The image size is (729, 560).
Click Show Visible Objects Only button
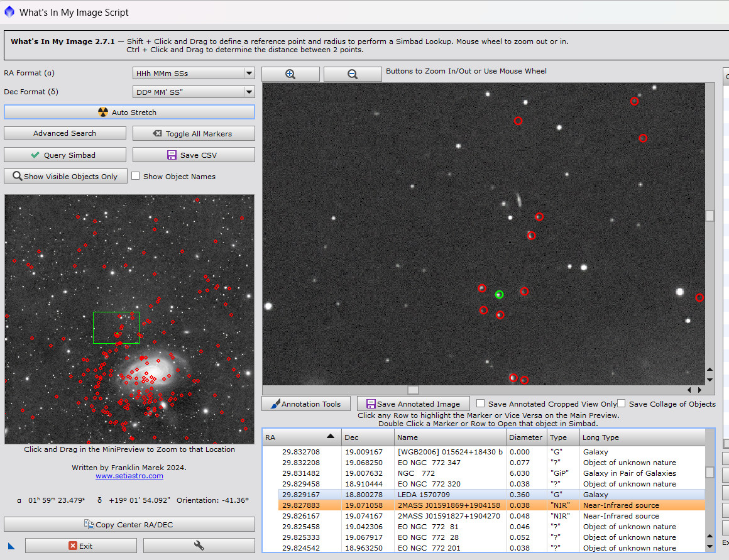pyautogui.click(x=65, y=176)
